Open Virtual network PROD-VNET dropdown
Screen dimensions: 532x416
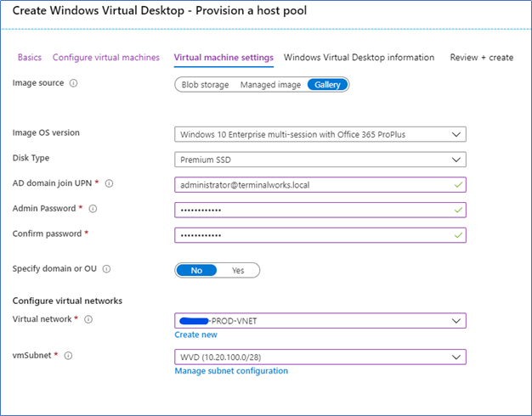coord(320,321)
